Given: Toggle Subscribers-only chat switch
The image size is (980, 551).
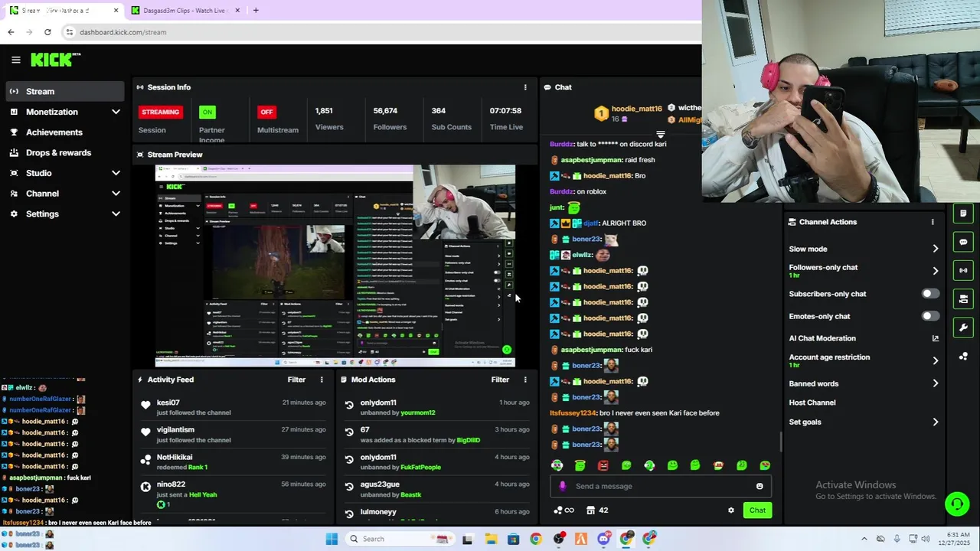Looking at the screenshot, I should pos(930,294).
